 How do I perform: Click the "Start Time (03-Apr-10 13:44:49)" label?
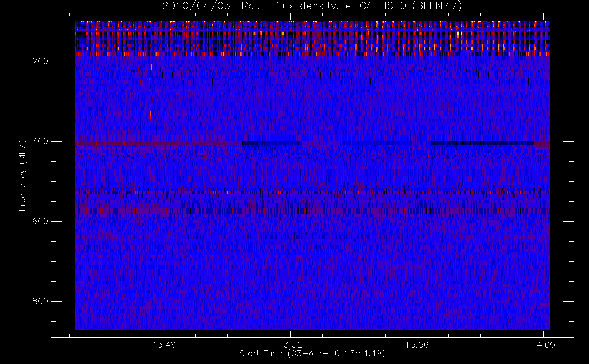point(312,353)
